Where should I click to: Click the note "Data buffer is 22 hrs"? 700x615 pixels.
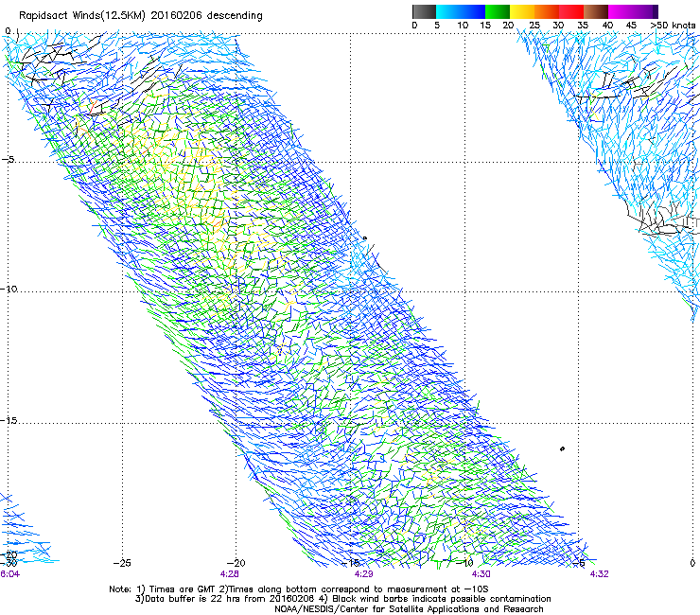click(193, 599)
